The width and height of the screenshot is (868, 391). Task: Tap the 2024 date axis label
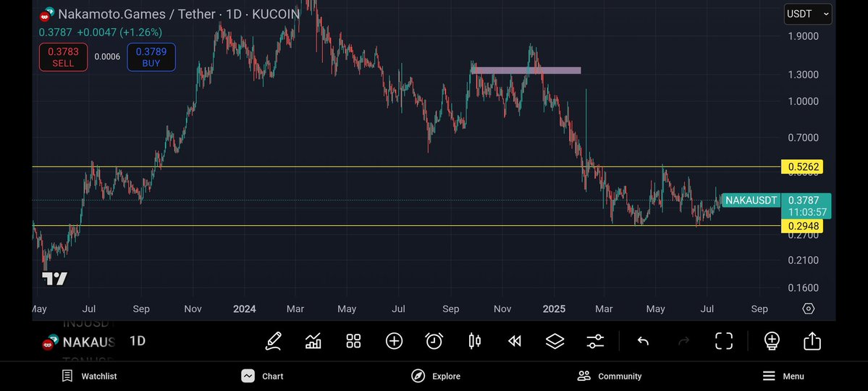click(x=244, y=309)
